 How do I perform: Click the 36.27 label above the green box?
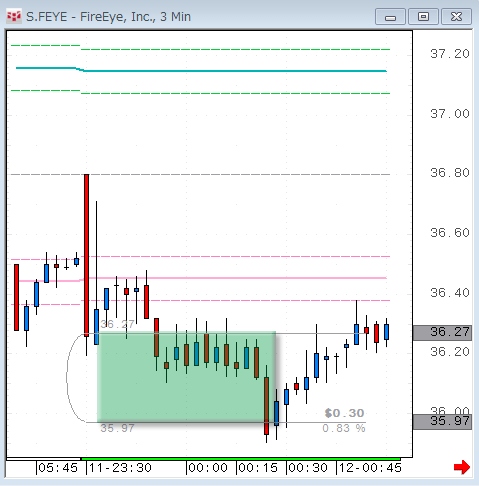pos(117,324)
